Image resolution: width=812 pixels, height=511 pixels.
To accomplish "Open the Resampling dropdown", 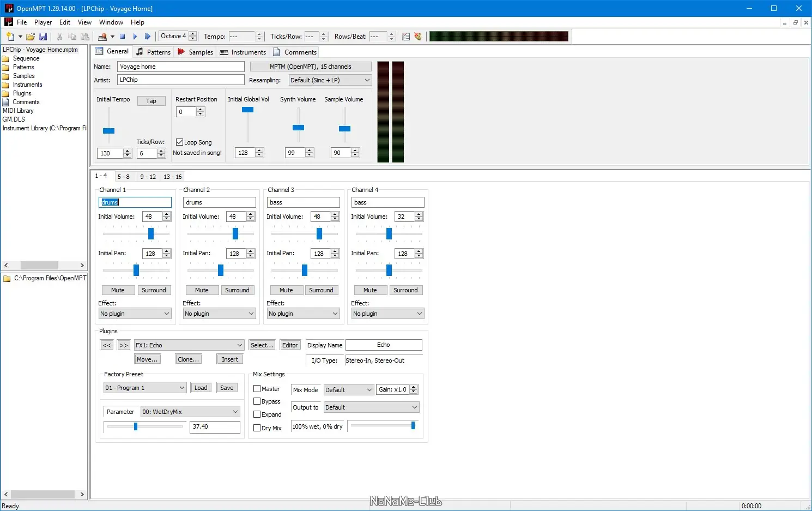I will click(x=330, y=80).
